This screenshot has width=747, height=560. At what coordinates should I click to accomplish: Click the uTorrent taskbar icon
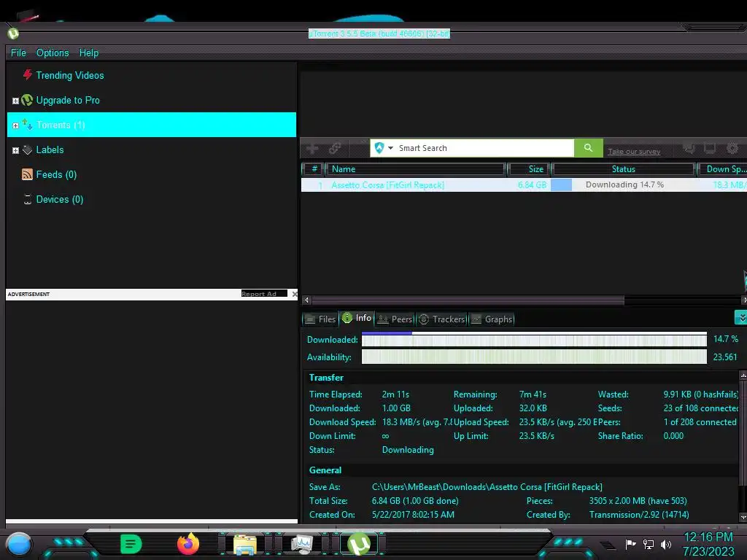coord(359,544)
